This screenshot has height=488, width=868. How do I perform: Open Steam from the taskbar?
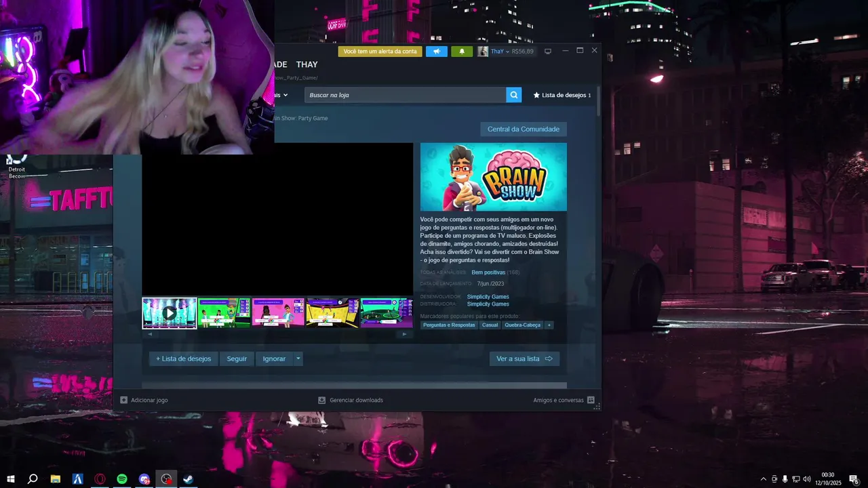pos(189,479)
